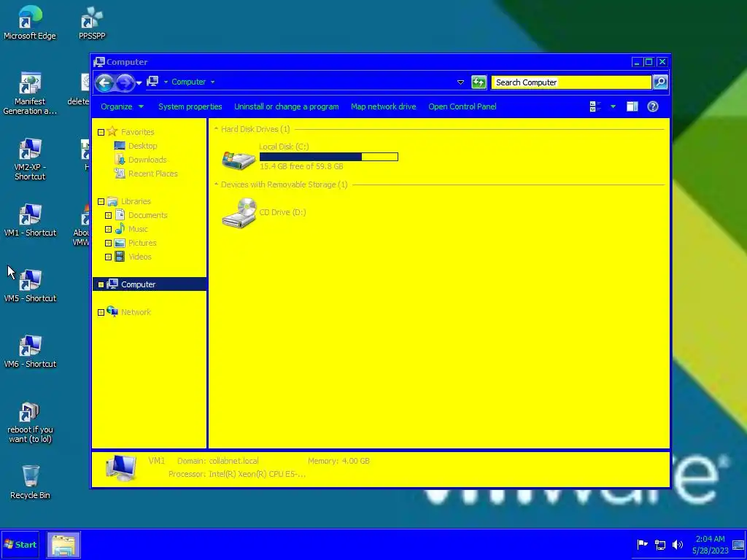The width and height of the screenshot is (747, 560).
Task: Open the network tray icon
Action: tap(659, 544)
